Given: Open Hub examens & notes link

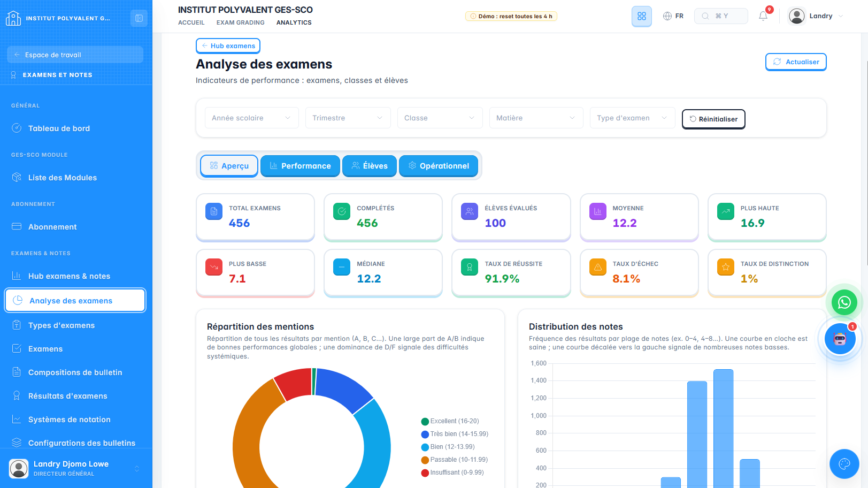Looking at the screenshot, I should [75, 276].
